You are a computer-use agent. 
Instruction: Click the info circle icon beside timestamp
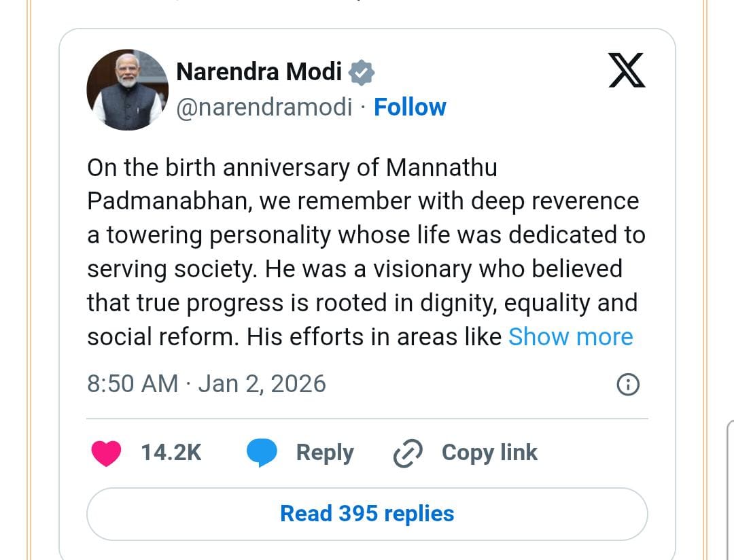click(x=627, y=385)
